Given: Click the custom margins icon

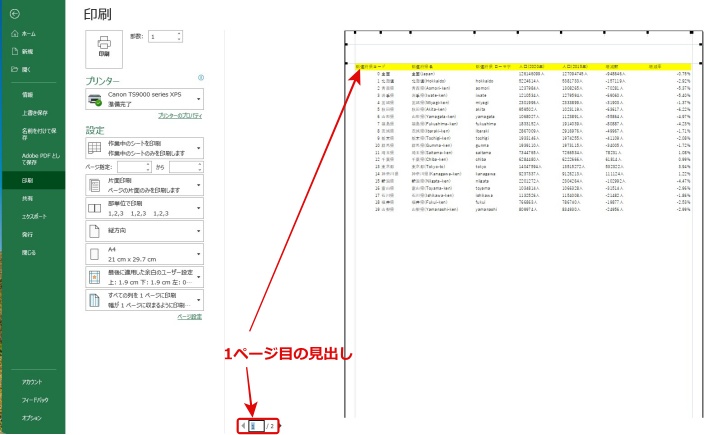Looking at the screenshot, I should (95, 277).
